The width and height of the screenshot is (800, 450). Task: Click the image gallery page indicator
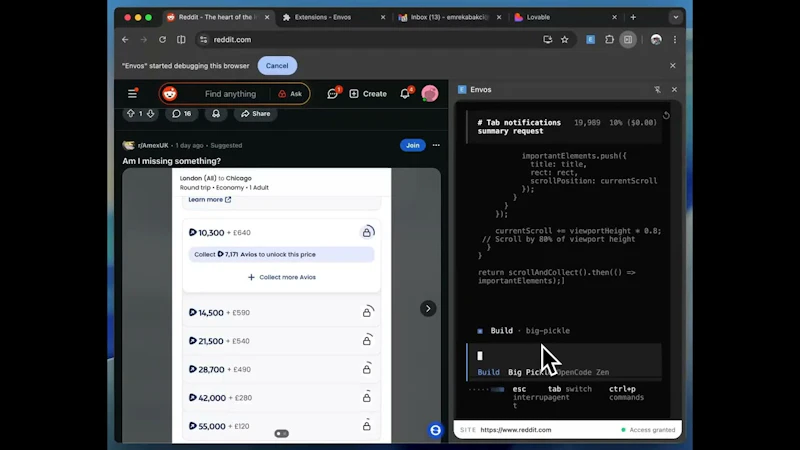coord(282,433)
